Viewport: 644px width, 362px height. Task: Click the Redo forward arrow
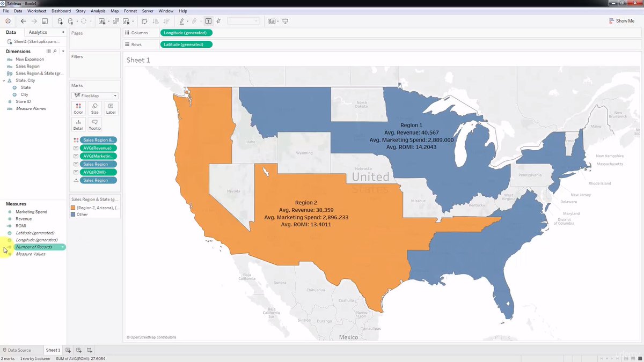pos(34,21)
